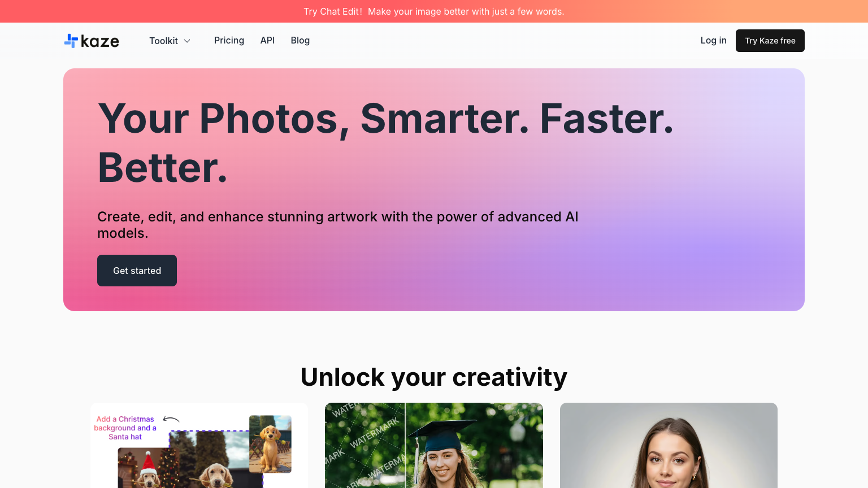Click the Unlock your creativity heading
The width and height of the screenshot is (868, 488).
[x=434, y=377]
